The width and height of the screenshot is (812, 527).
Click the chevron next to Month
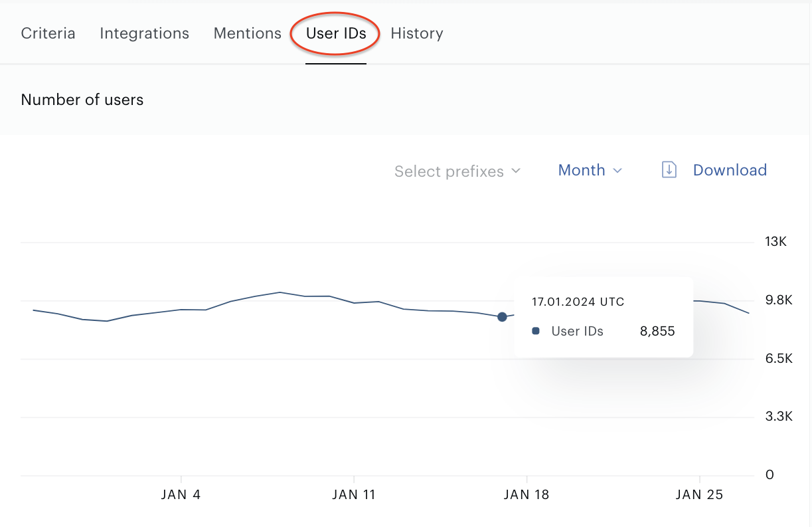(x=617, y=171)
